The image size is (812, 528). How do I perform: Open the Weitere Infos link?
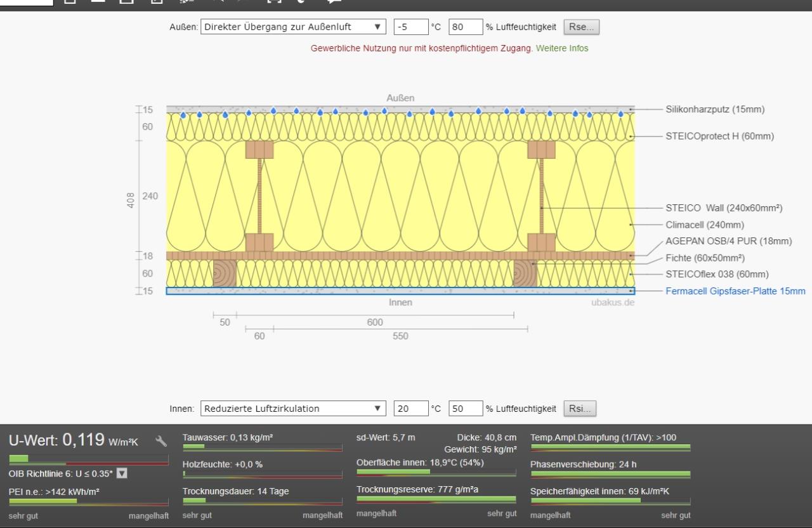pos(562,48)
